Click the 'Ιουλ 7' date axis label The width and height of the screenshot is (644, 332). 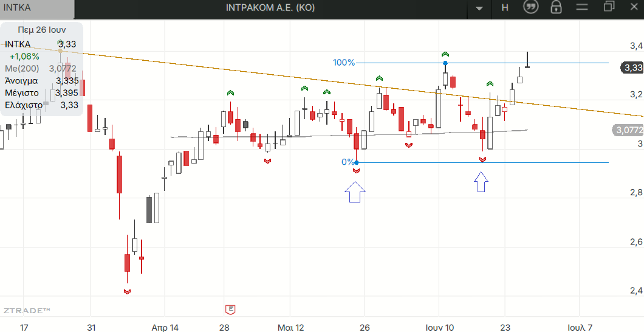coord(580,328)
